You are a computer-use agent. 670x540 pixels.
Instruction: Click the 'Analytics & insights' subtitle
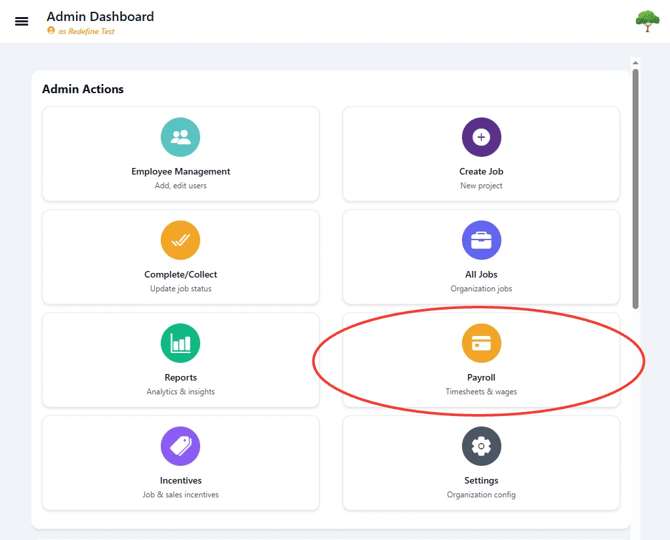pos(180,392)
